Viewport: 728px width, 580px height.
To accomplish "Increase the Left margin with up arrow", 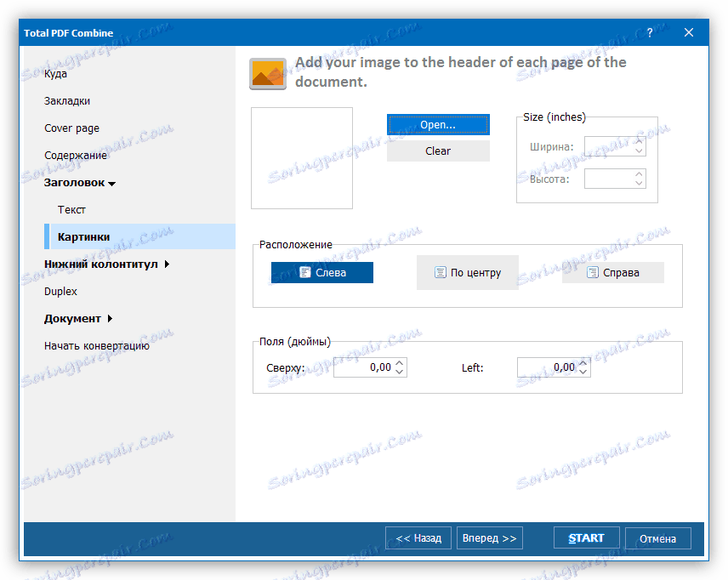I will (x=583, y=362).
